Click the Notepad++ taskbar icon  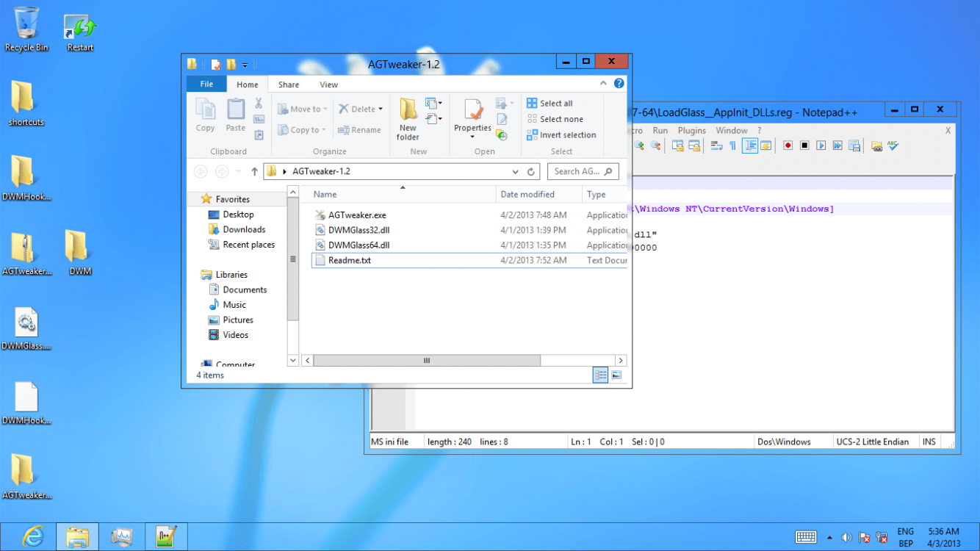166,537
